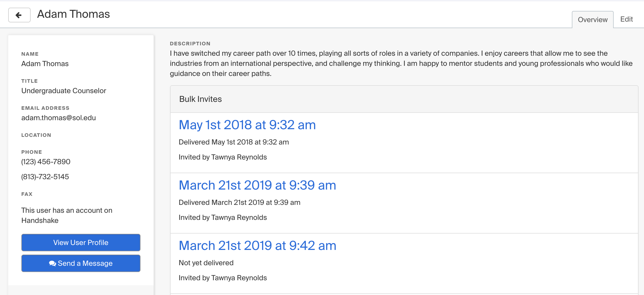Click the chat bubble icon on Send a Message
The image size is (644, 295).
[52, 263]
